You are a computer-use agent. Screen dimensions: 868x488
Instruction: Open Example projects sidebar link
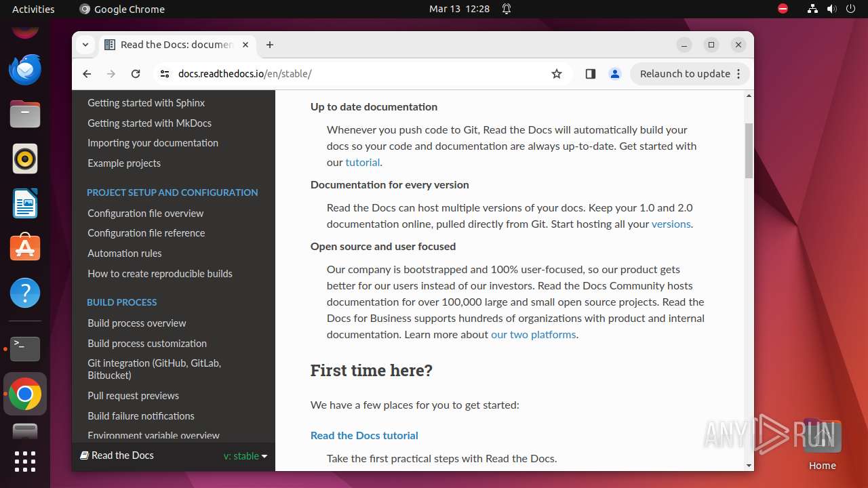[124, 163]
